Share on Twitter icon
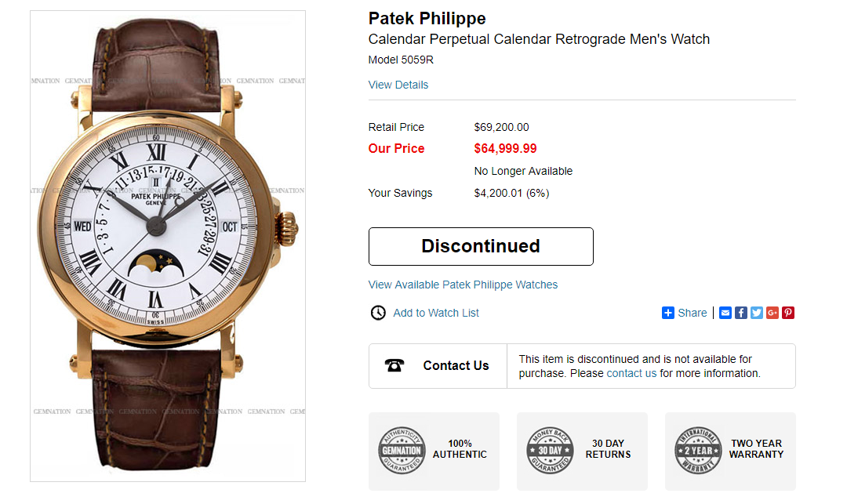 tap(757, 313)
